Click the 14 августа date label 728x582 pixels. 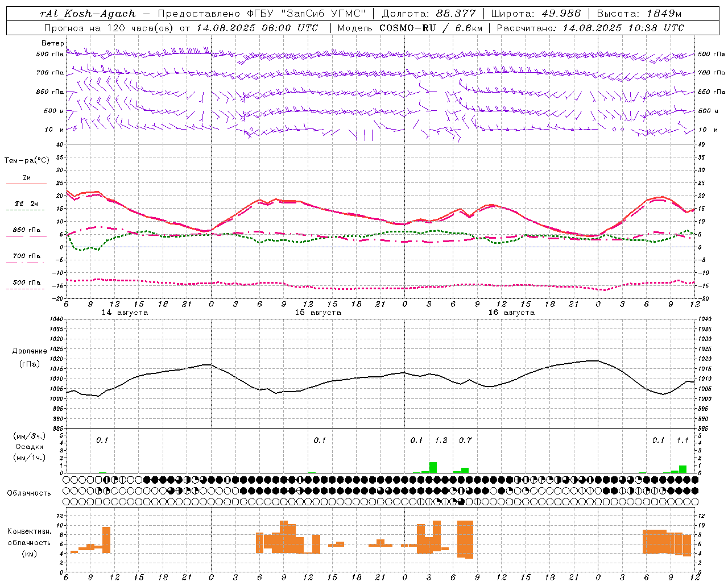(125, 313)
